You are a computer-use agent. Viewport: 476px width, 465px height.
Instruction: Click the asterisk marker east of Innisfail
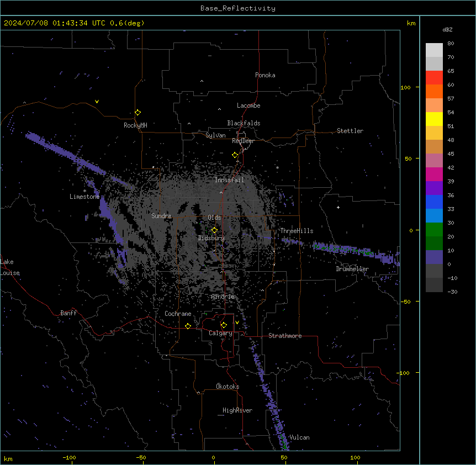point(277,167)
